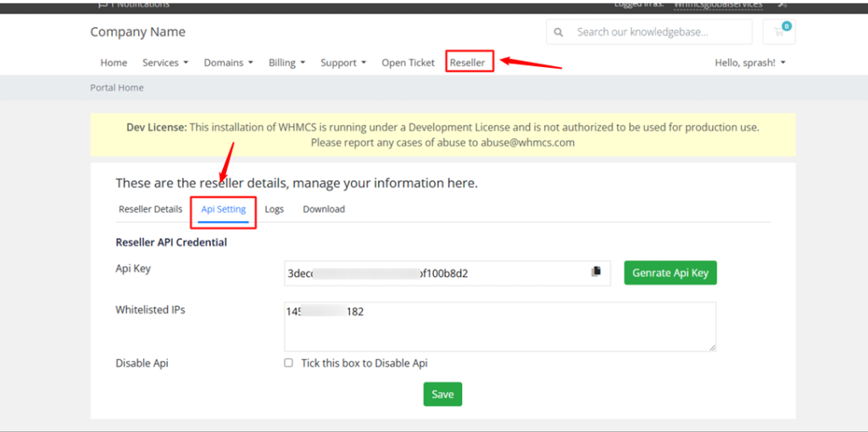Screen dimensions: 868x432
Task: Switch to the Reseller Details tab
Action: click(x=150, y=209)
